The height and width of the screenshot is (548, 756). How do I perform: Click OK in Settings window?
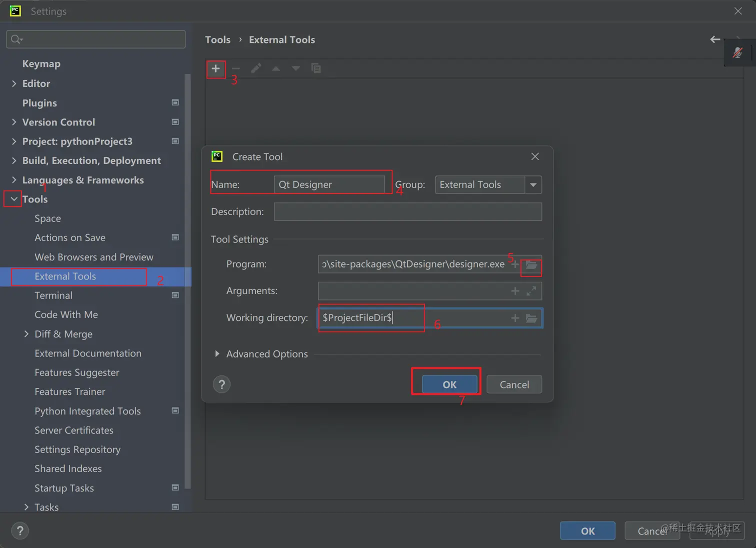[587, 531]
